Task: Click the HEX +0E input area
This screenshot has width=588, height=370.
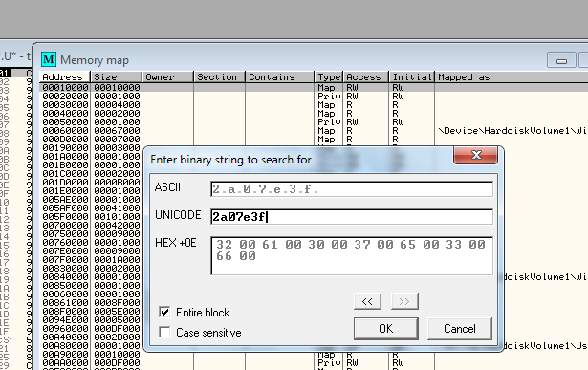Action: tap(352, 255)
